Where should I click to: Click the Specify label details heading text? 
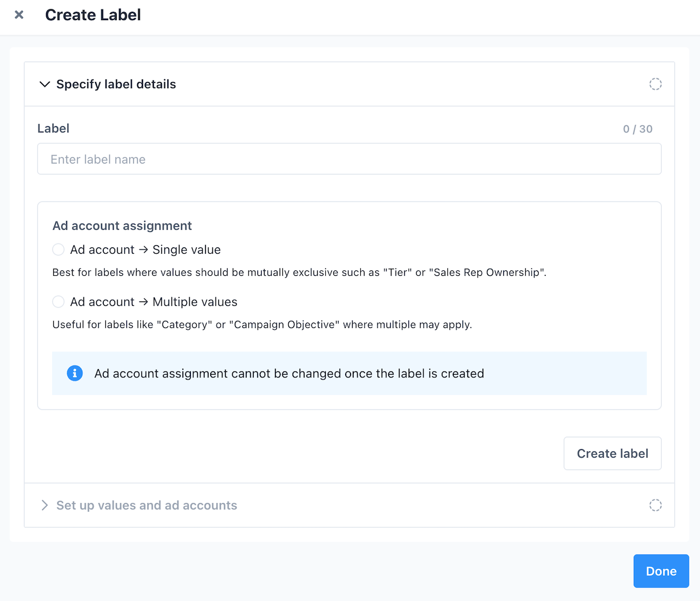[x=116, y=84]
